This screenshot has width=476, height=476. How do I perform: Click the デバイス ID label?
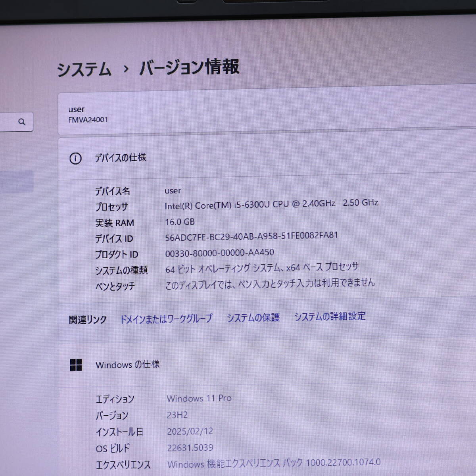(x=114, y=239)
